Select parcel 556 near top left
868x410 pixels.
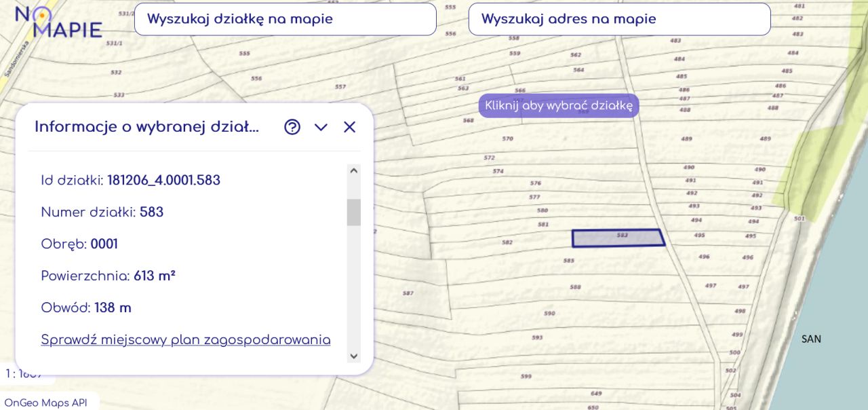[x=256, y=78]
